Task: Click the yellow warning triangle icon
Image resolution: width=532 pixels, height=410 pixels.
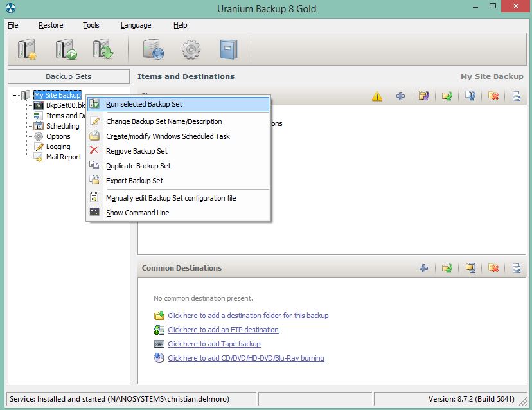Action: (377, 96)
